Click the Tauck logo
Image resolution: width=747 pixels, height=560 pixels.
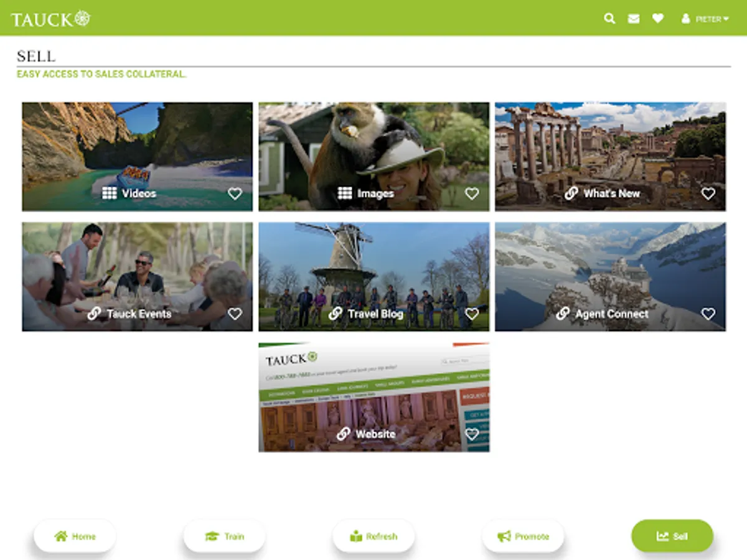tap(50, 19)
